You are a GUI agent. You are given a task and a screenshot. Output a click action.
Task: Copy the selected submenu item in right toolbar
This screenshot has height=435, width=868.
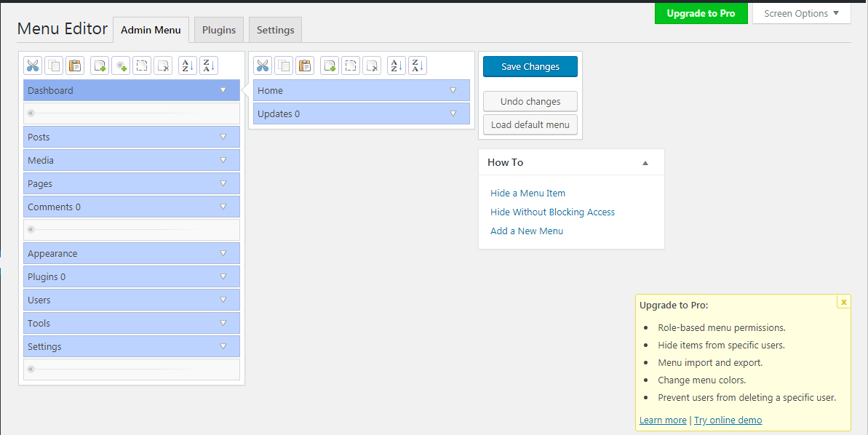pos(284,66)
